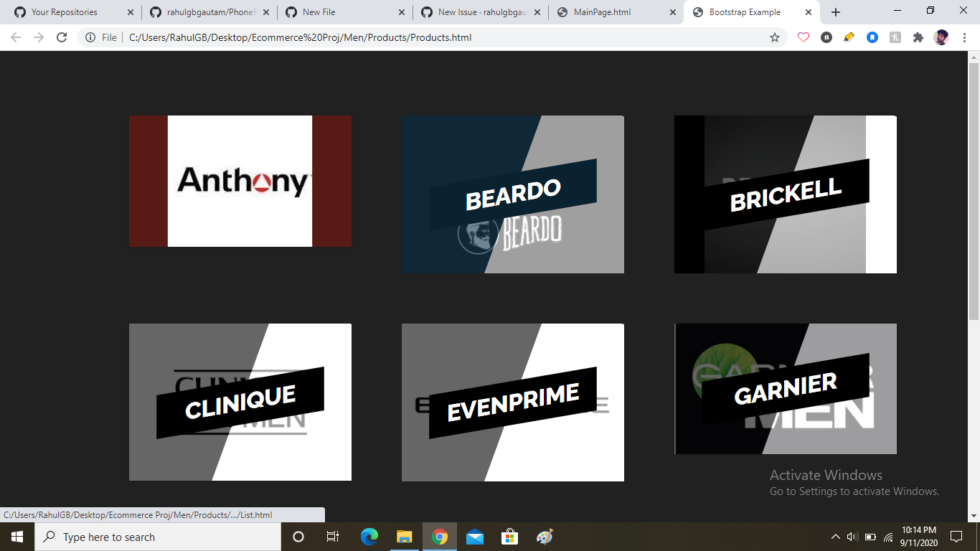Open the heart extension icon
This screenshot has width=980, height=551.
point(804,37)
